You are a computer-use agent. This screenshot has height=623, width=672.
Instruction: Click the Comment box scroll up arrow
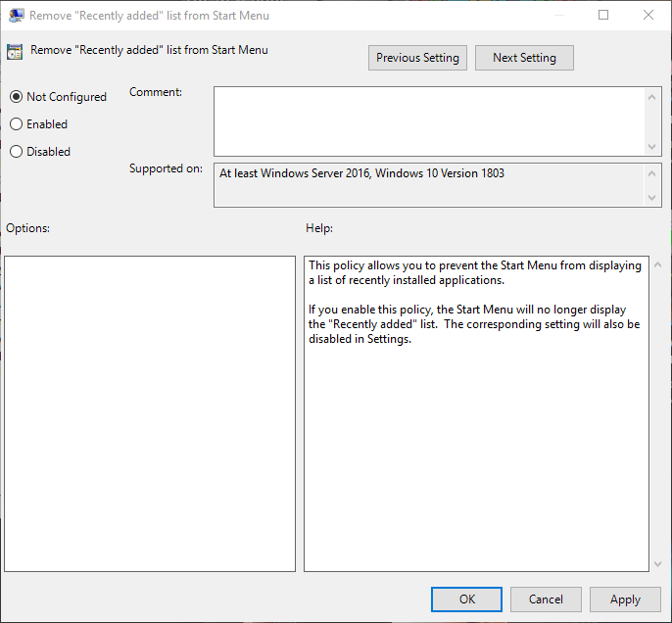point(651,97)
